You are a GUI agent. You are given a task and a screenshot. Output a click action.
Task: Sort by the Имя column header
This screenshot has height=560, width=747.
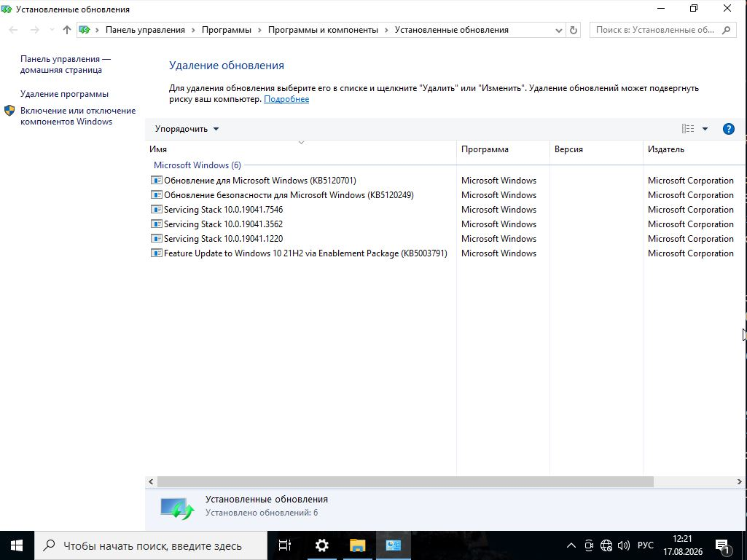tap(300, 149)
